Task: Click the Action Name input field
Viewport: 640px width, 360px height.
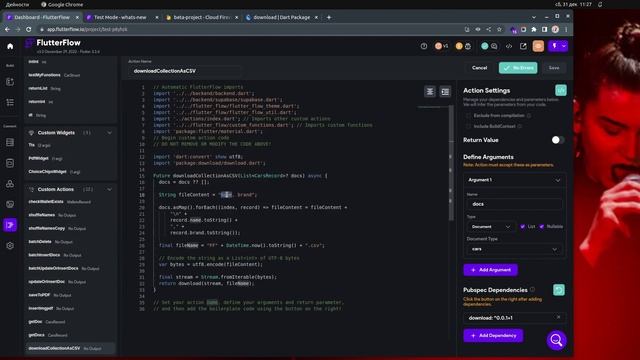Action: [x=184, y=71]
